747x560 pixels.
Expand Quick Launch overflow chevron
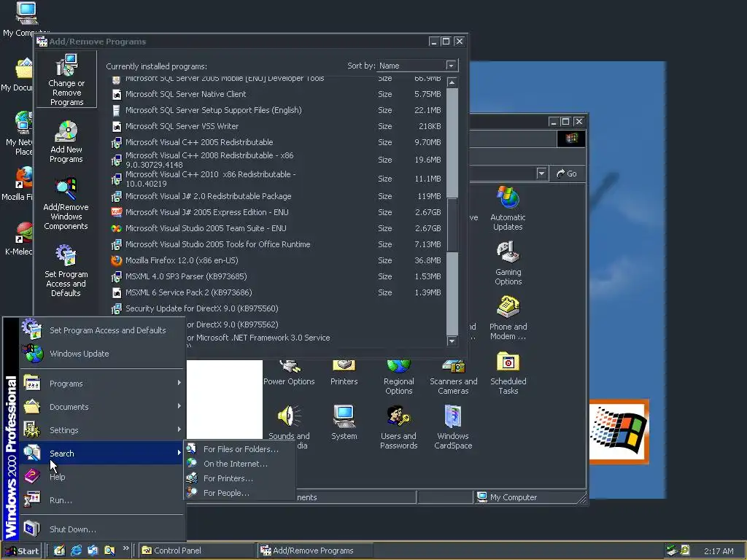(125, 548)
